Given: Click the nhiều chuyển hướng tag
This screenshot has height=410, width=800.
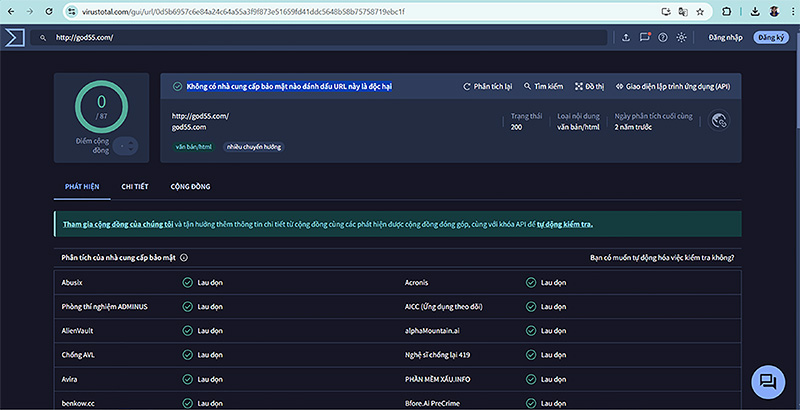Looking at the screenshot, I should click(254, 147).
